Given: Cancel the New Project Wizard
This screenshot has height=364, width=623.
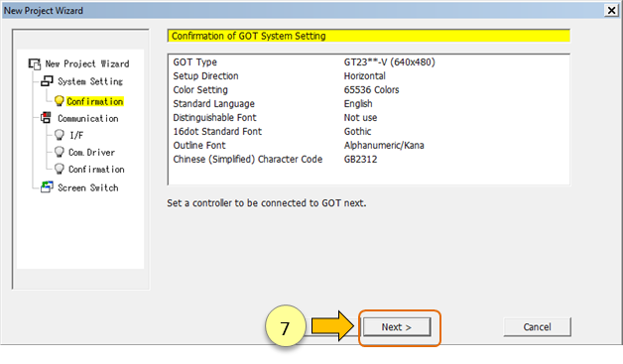Looking at the screenshot, I should point(537,327).
